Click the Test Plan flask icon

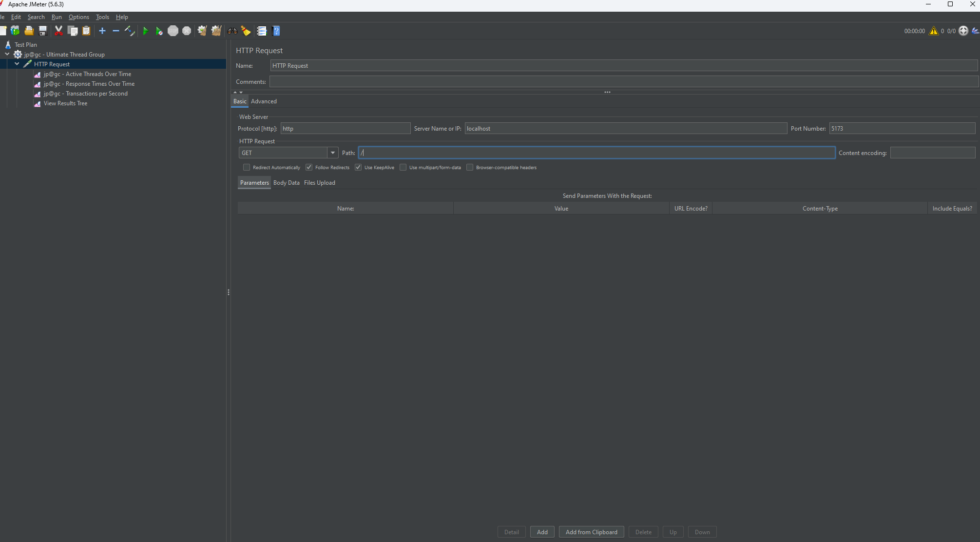coord(8,44)
